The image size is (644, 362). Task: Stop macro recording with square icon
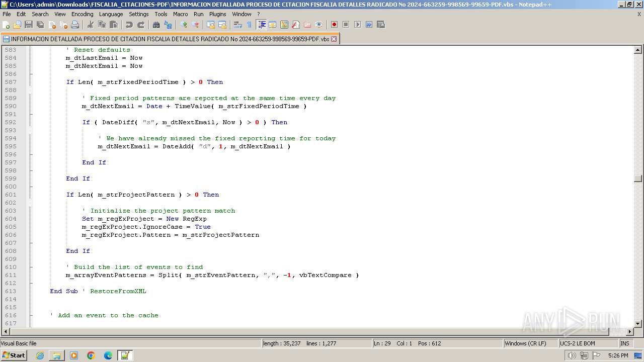click(x=346, y=25)
